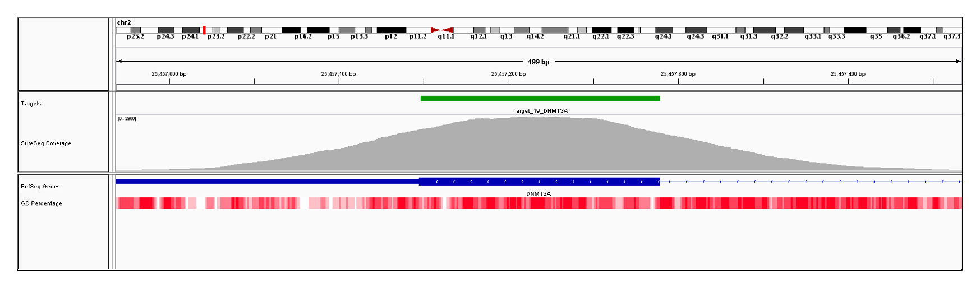Select cytoband q37.1 label
This screenshot has height=287, width=980.
pos(928,36)
